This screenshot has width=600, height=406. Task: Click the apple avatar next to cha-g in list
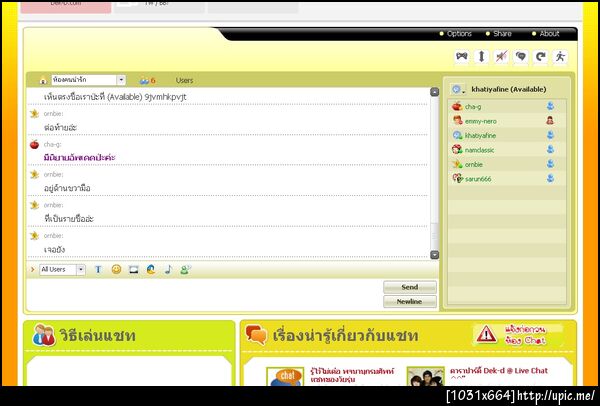457,106
